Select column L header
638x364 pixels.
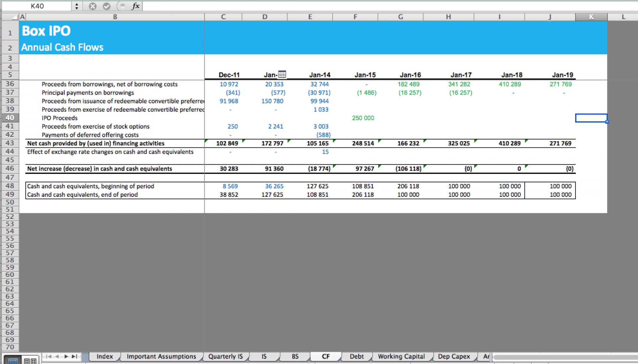point(623,17)
